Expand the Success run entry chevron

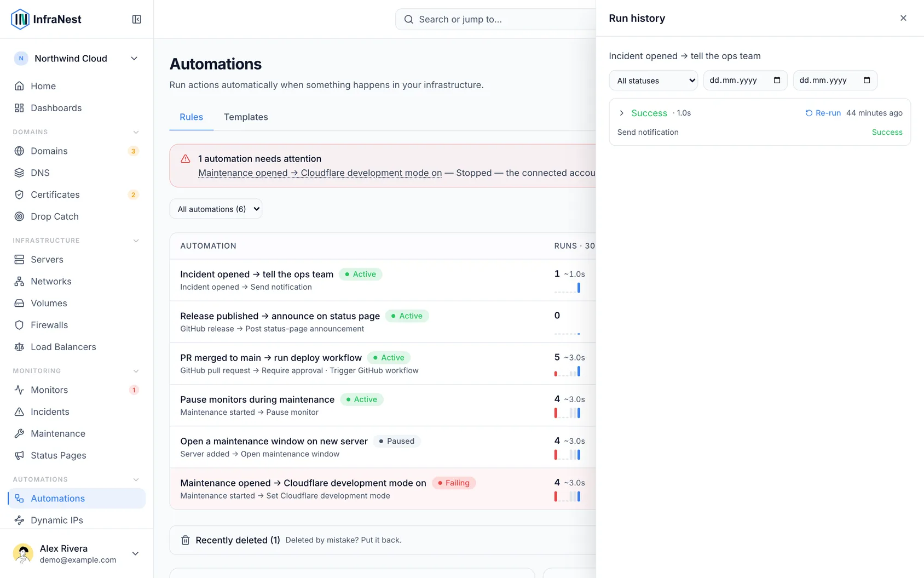[x=621, y=113]
